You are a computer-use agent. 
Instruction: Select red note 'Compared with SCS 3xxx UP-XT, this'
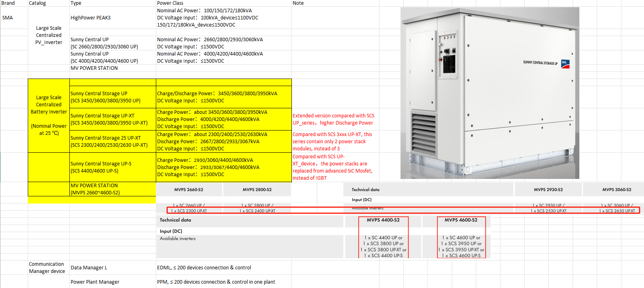(332, 134)
